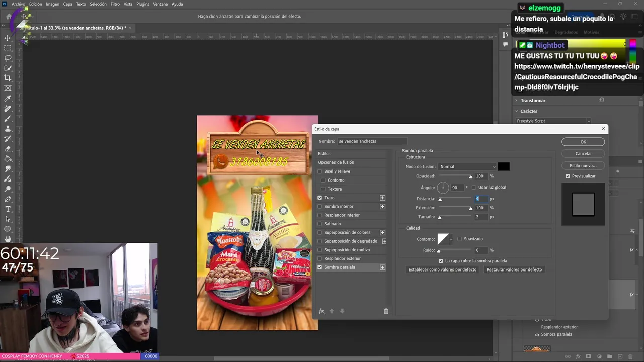644x362 pixels.
Task: Select the Move tool
Action: click(x=8, y=38)
